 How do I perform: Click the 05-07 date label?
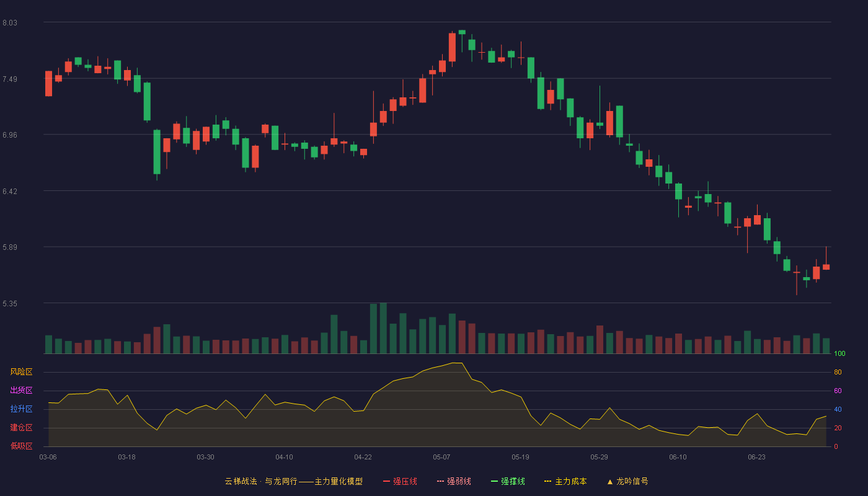point(441,457)
